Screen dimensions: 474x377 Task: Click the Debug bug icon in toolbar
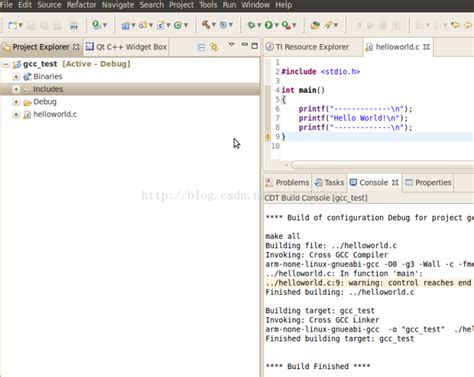(x=251, y=25)
